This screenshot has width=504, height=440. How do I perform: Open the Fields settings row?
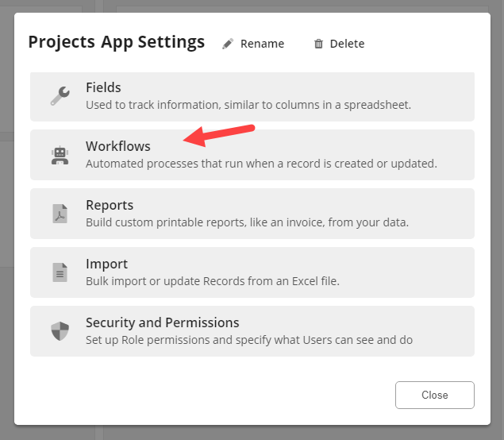tap(252, 96)
